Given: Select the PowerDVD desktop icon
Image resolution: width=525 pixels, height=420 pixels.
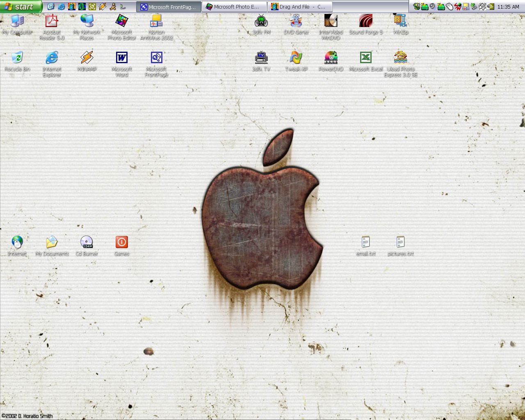Looking at the screenshot, I should [331, 62].
